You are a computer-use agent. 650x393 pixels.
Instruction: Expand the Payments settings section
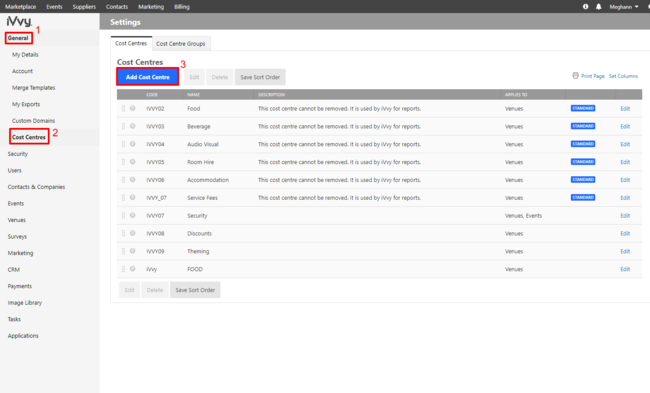tap(19, 286)
